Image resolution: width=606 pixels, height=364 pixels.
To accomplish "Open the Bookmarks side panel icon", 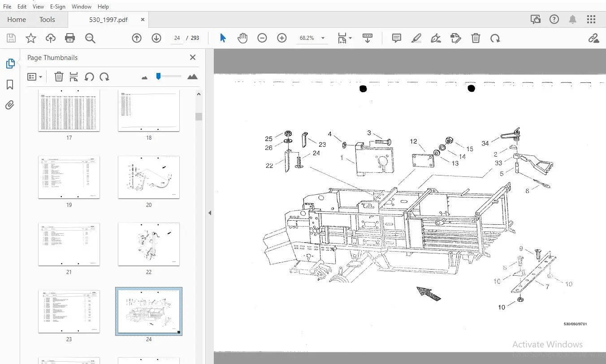I will (x=10, y=85).
